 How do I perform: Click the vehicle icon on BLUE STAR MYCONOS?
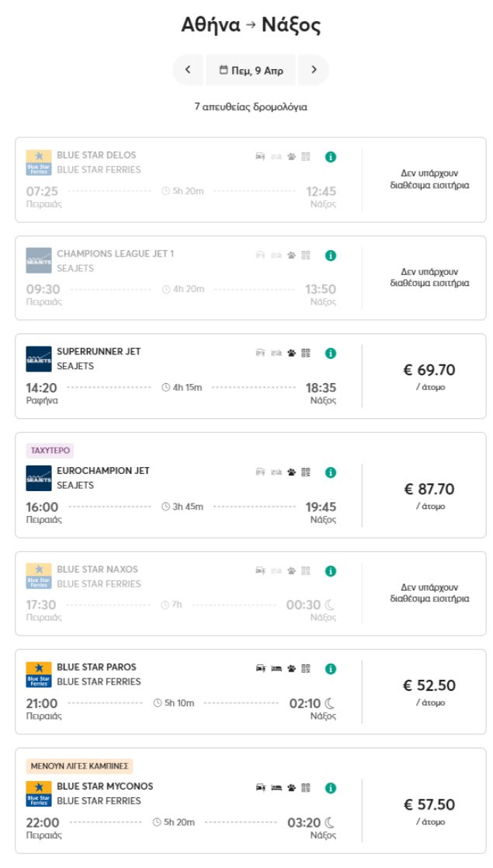coord(262,787)
